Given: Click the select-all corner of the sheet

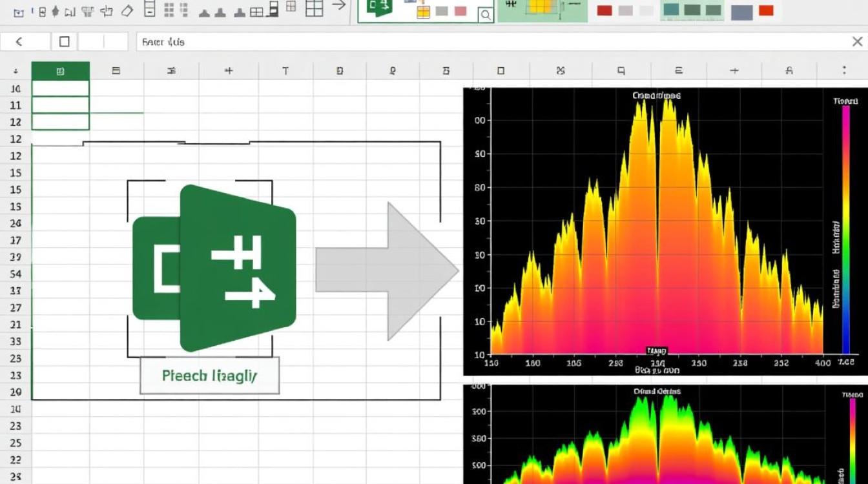Looking at the screenshot, I should 15,71.
